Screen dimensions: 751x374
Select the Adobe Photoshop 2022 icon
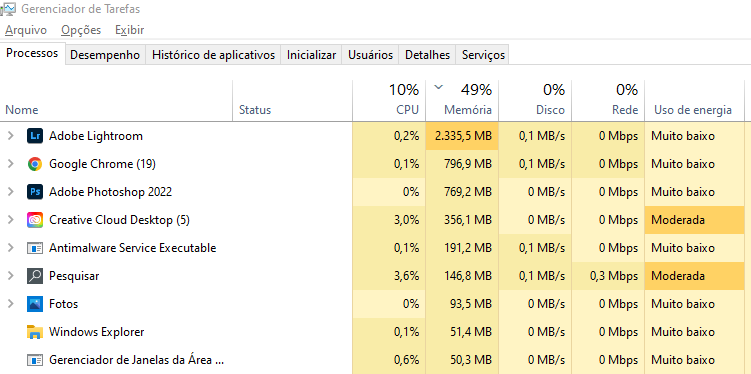pyautogui.click(x=35, y=192)
